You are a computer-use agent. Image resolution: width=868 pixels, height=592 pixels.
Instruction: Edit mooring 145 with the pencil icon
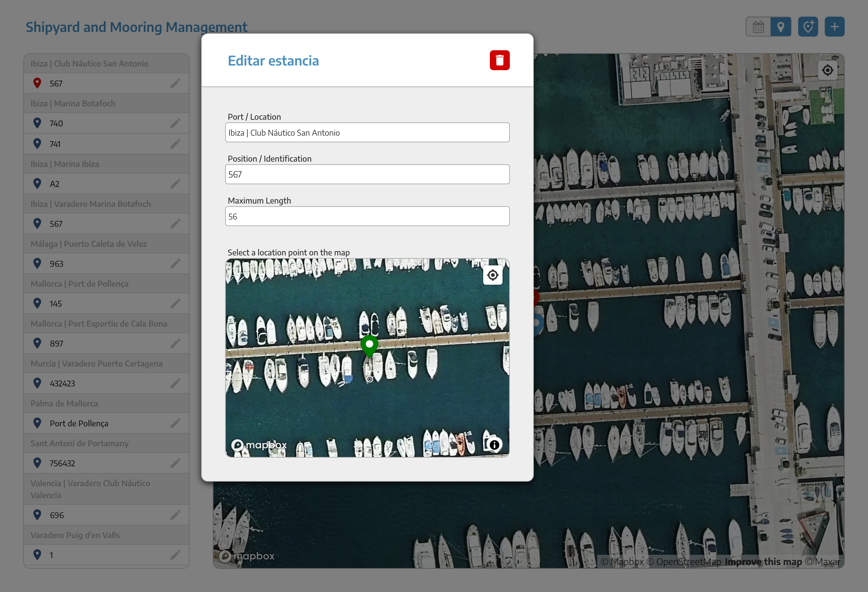click(x=176, y=304)
